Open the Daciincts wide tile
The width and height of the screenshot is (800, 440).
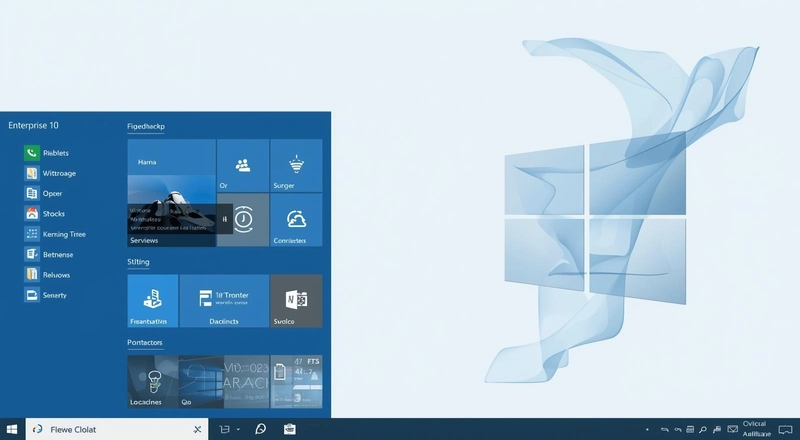point(224,301)
